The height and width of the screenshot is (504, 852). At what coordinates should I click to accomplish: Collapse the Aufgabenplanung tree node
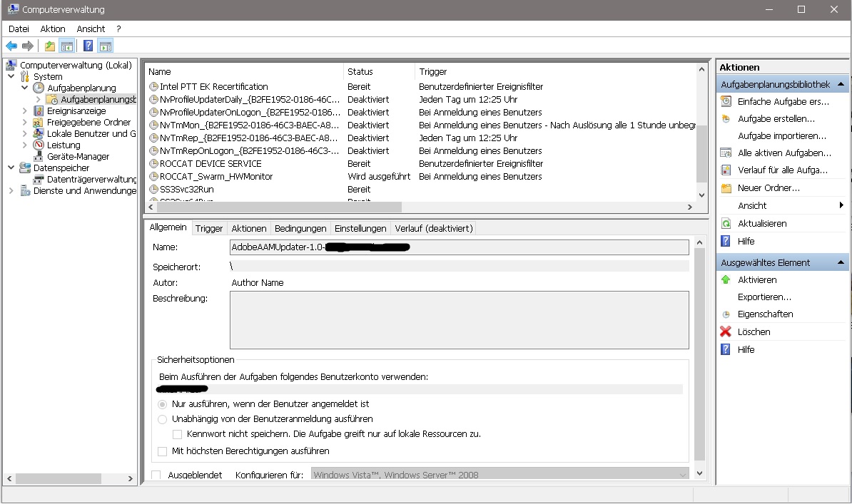(x=24, y=88)
